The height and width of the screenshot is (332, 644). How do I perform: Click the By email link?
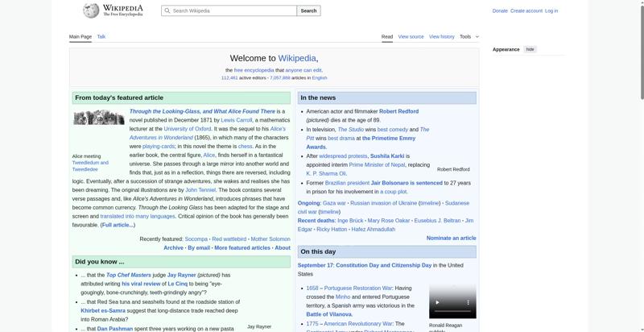click(x=199, y=247)
